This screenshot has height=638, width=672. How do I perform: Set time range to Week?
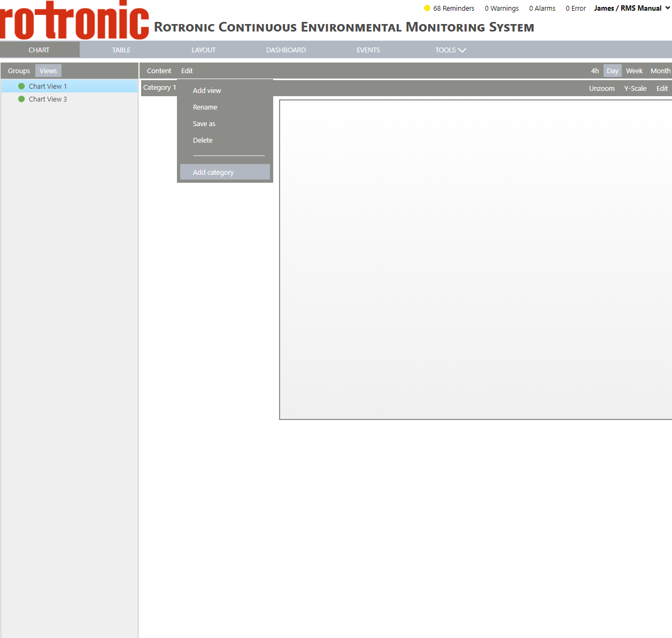(x=635, y=71)
